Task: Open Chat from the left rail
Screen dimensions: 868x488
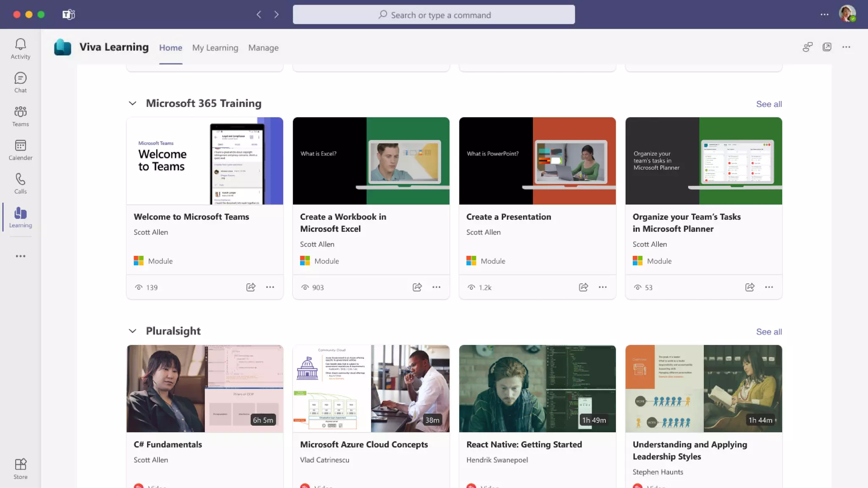Action: (20, 82)
